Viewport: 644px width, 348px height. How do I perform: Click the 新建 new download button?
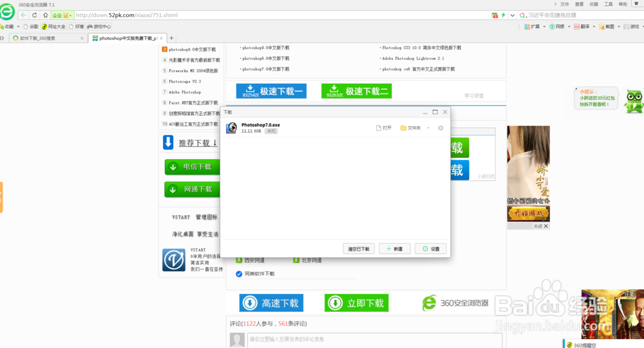pos(394,249)
